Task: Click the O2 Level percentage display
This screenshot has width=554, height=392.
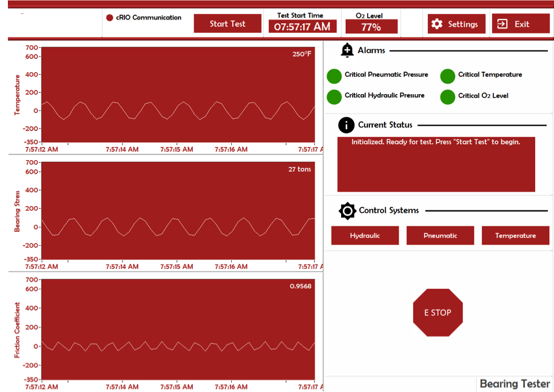Action: [x=371, y=27]
